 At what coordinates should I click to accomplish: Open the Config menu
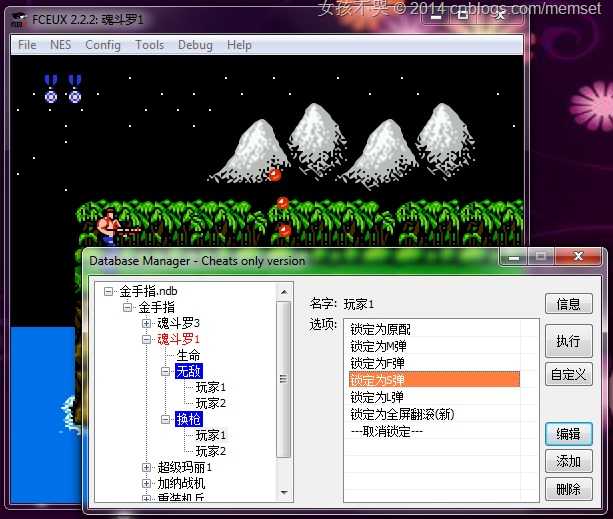[103, 45]
